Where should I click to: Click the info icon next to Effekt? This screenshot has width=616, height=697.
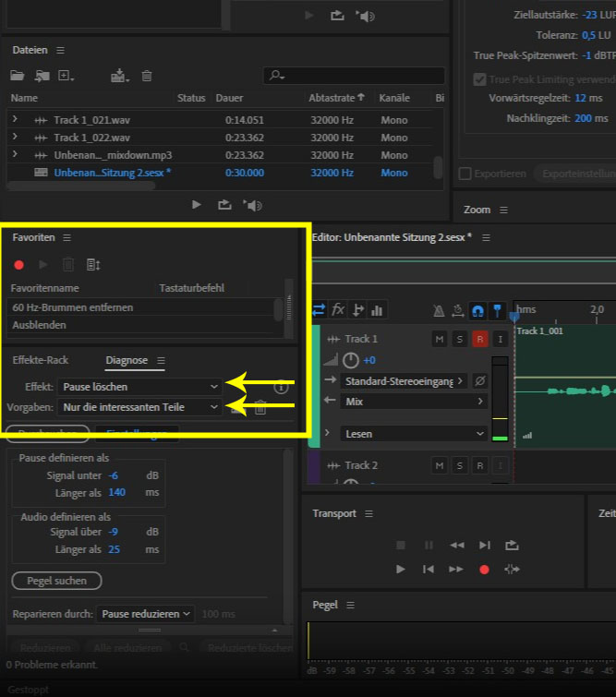(282, 388)
